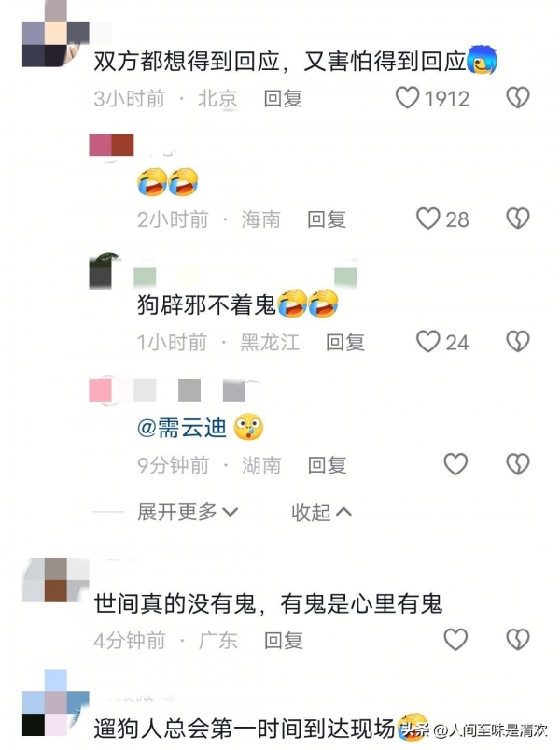Viewport: 560px width, 750px height.
Task: Like the Guangdong comment about 心里有鬼
Action: click(x=455, y=640)
